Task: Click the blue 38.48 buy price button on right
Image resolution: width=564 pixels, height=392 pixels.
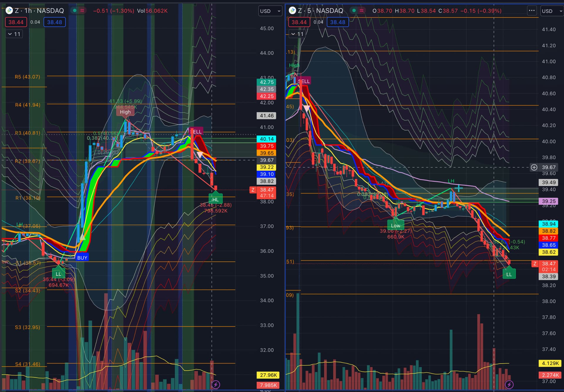Action: 338,22
